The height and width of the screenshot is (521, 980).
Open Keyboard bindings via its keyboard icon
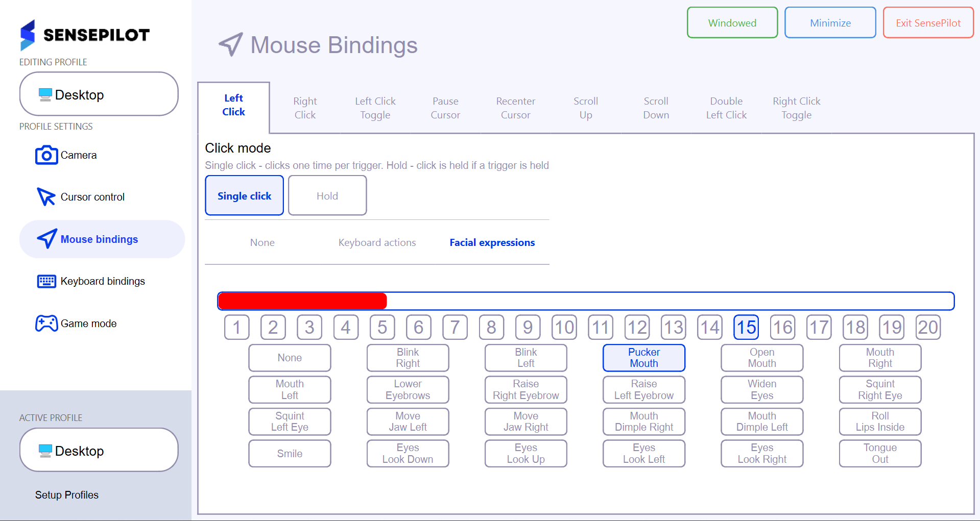(x=46, y=281)
